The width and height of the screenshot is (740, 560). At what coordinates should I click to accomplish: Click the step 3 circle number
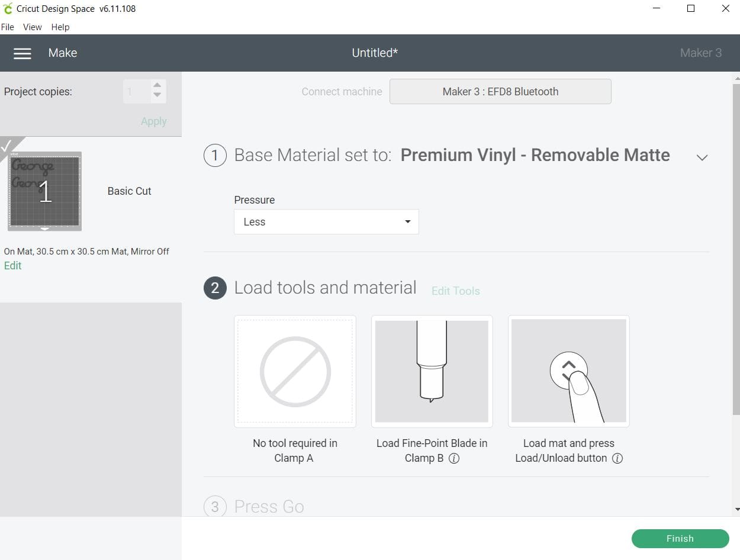pos(215,507)
